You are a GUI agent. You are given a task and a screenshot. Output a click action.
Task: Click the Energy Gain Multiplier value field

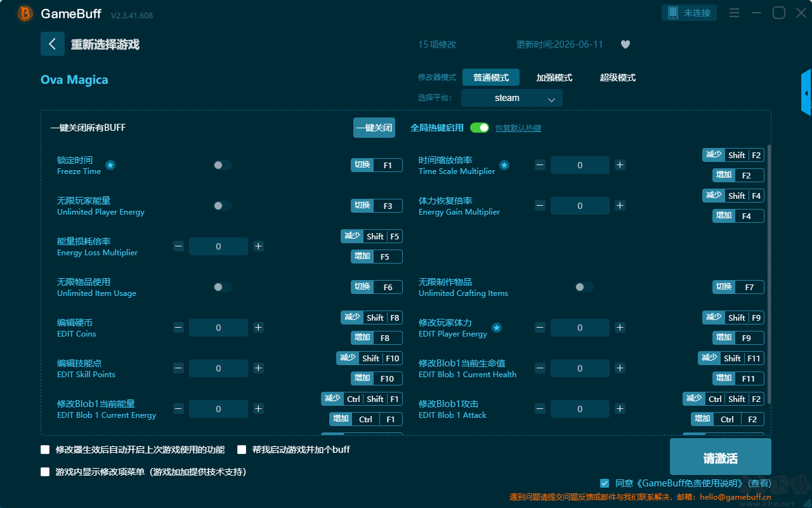coord(580,206)
